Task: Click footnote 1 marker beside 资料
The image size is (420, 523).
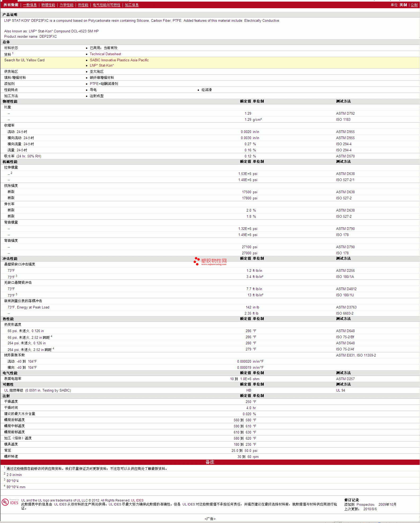Action: click(13, 53)
